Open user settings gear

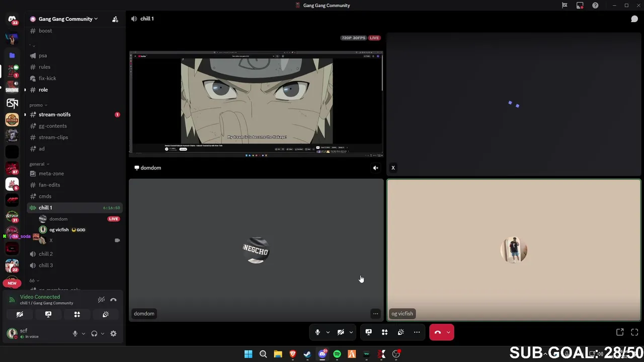pyautogui.click(x=113, y=333)
